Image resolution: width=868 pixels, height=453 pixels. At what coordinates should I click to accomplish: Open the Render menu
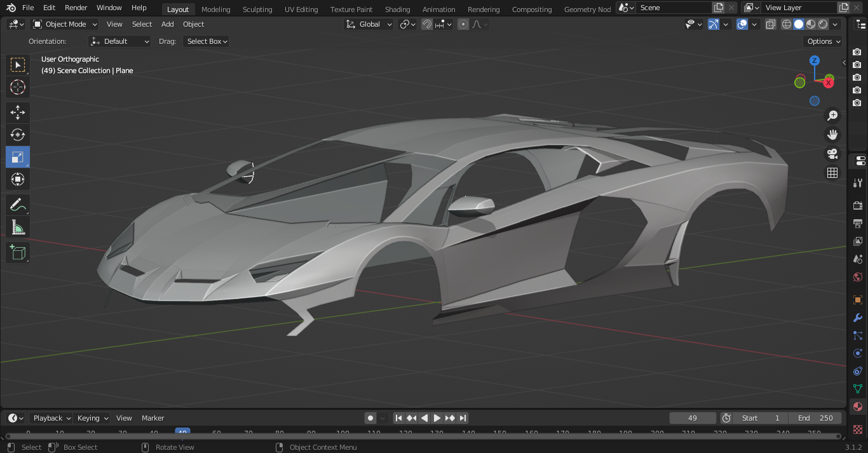coord(76,8)
